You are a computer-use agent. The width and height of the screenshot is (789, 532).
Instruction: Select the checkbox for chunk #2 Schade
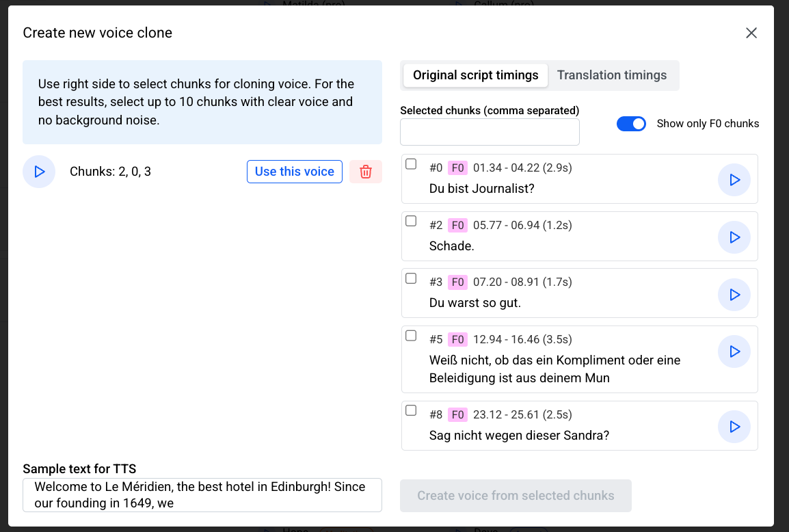pyautogui.click(x=411, y=221)
